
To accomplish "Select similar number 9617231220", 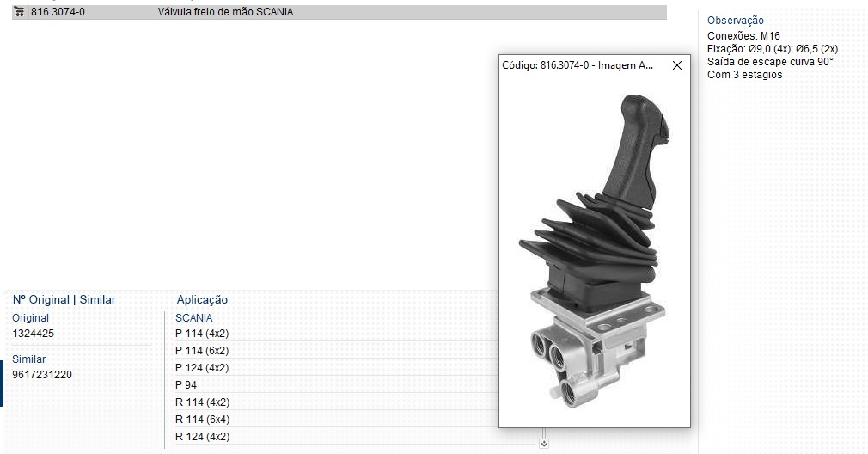I will (x=42, y=375).
